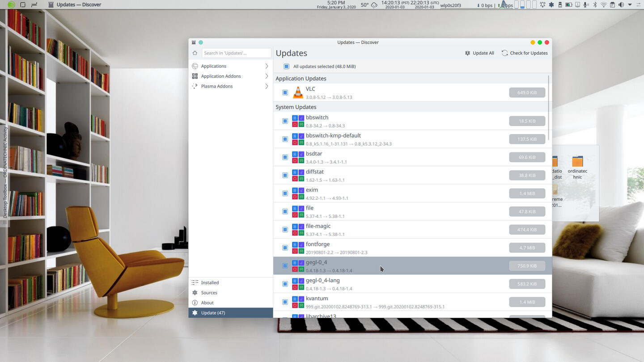644x362 pixels.
Task: Click the weather cloud icon in panel
Action: (x=374, y=5)
